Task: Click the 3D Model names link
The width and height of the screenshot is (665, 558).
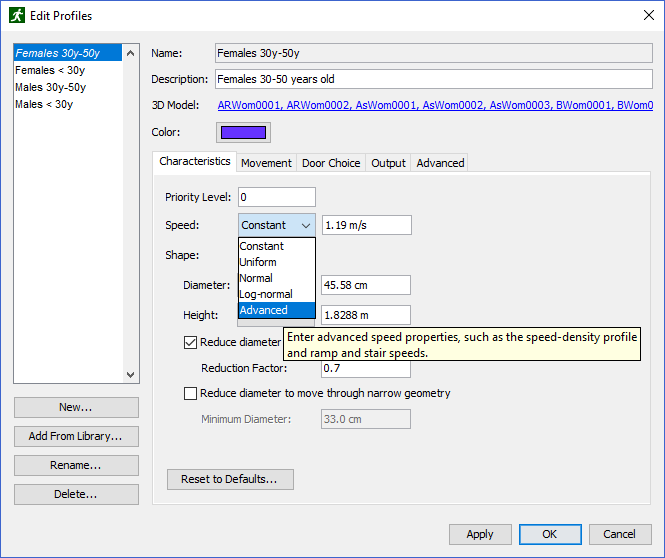Action: point(435,105)
